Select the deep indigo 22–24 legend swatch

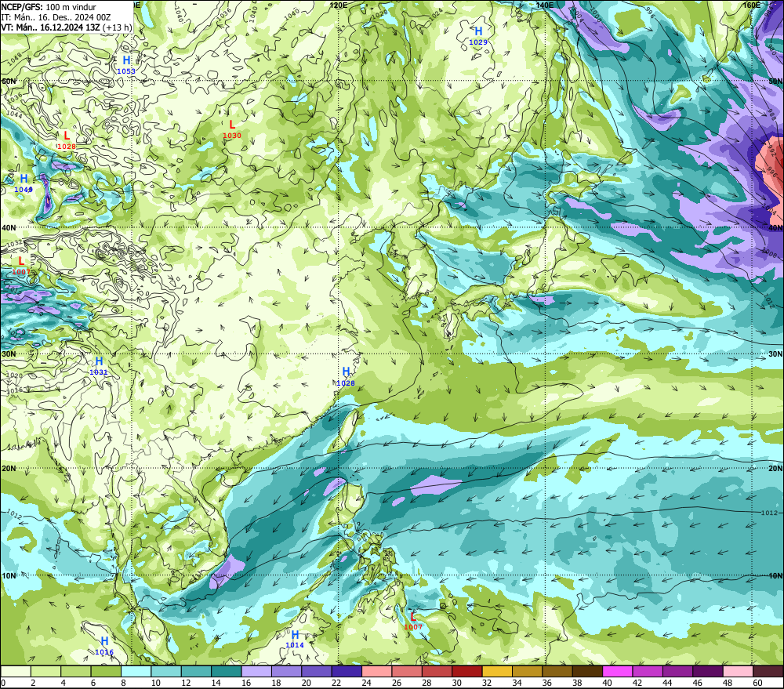click(x=347, y=672)
